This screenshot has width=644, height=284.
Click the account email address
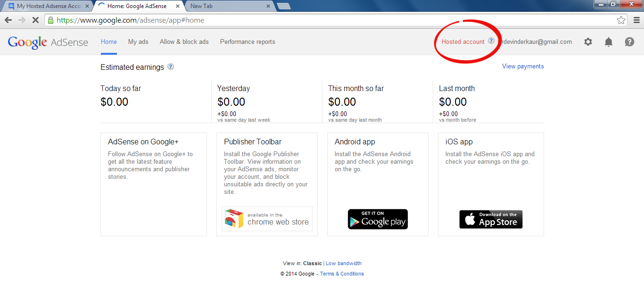pos(536,42)
